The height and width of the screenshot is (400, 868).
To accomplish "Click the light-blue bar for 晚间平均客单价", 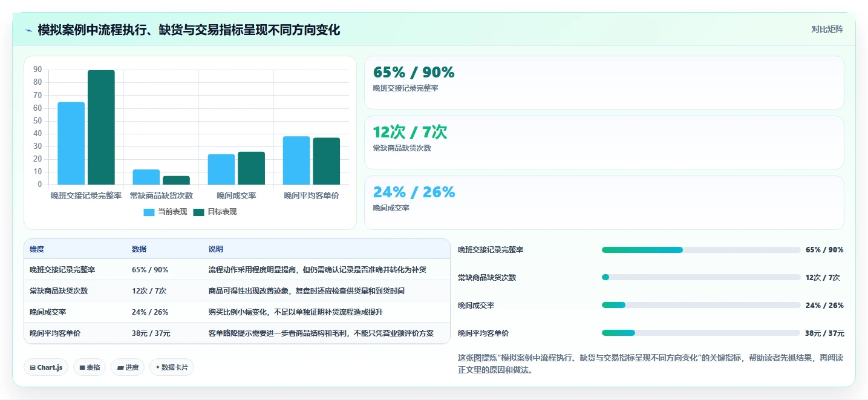I will (296, 160).
